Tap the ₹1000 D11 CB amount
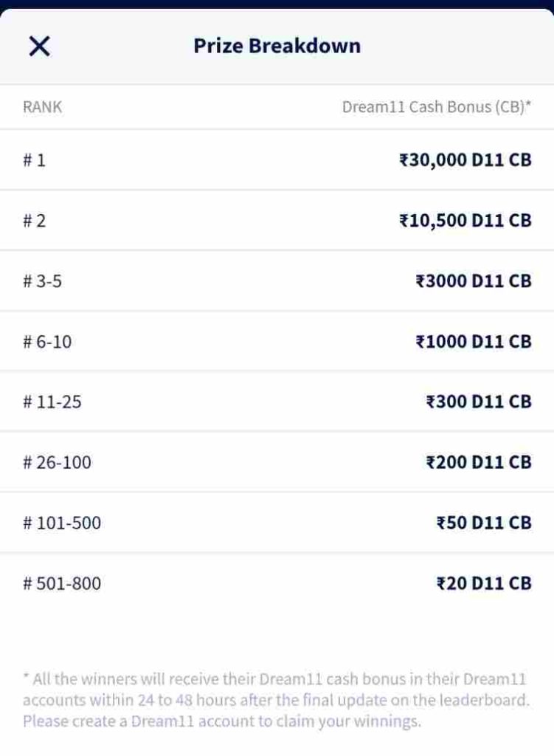554x756 pixels. pos(473,342)
